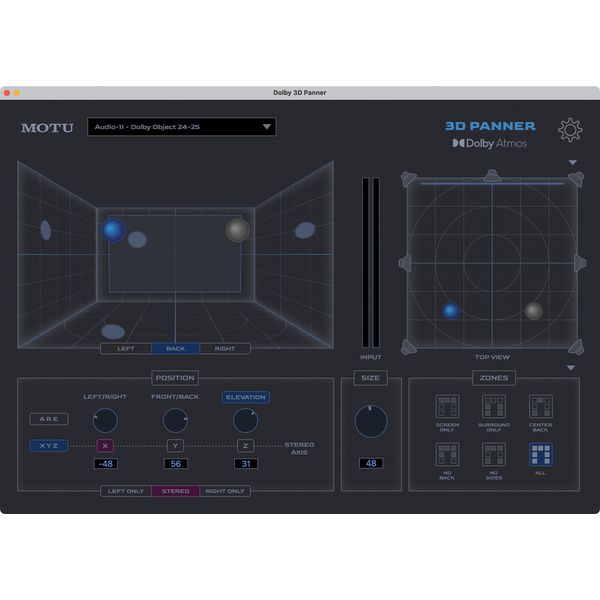Click the Y value field showing 56
The height and width of the screenshot is (600, 600).
176,464
